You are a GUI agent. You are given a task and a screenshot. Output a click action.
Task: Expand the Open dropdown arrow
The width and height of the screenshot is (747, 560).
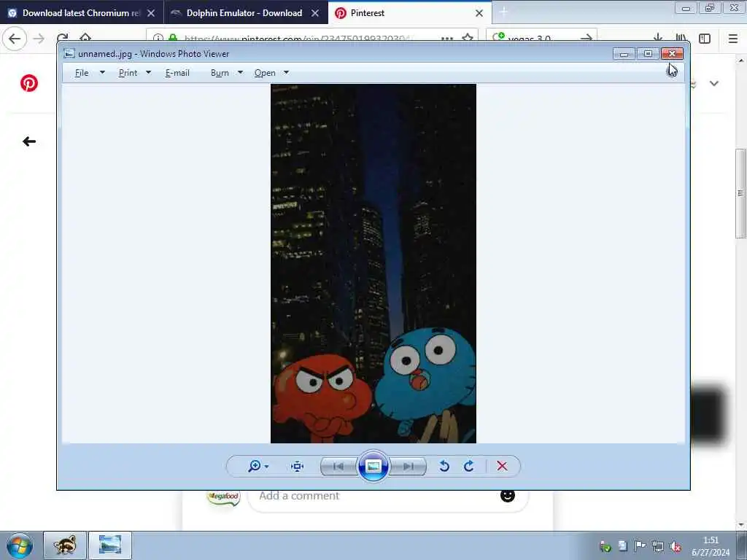click(286, 73)
